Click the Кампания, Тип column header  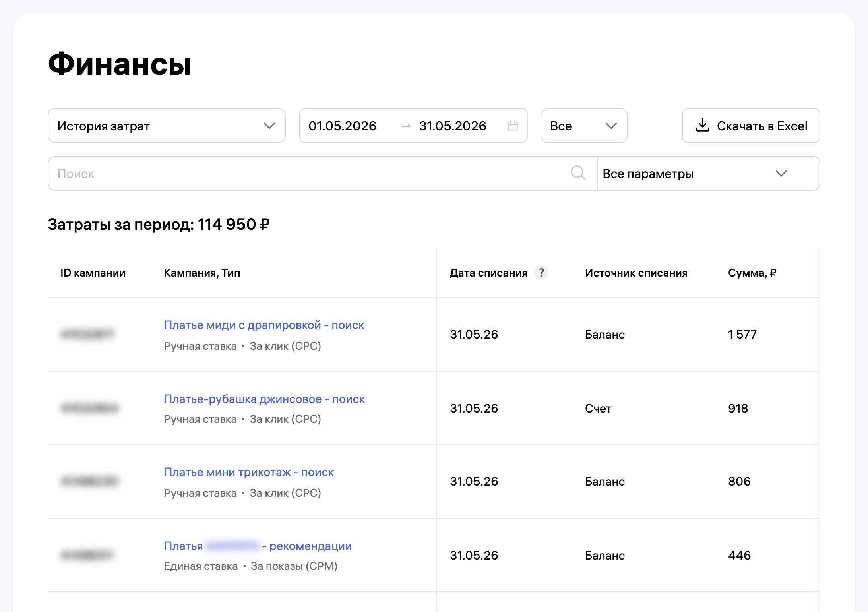[x=202, y=273]
